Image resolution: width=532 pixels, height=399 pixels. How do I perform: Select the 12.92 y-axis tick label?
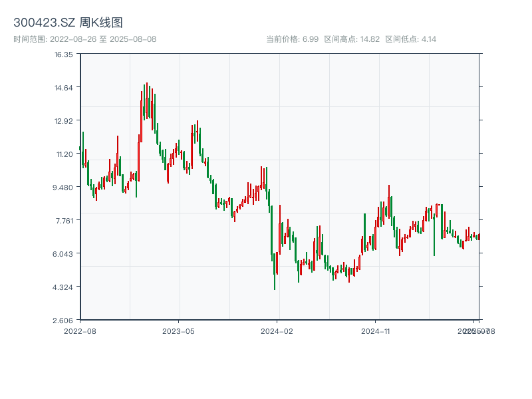(64, 121)
